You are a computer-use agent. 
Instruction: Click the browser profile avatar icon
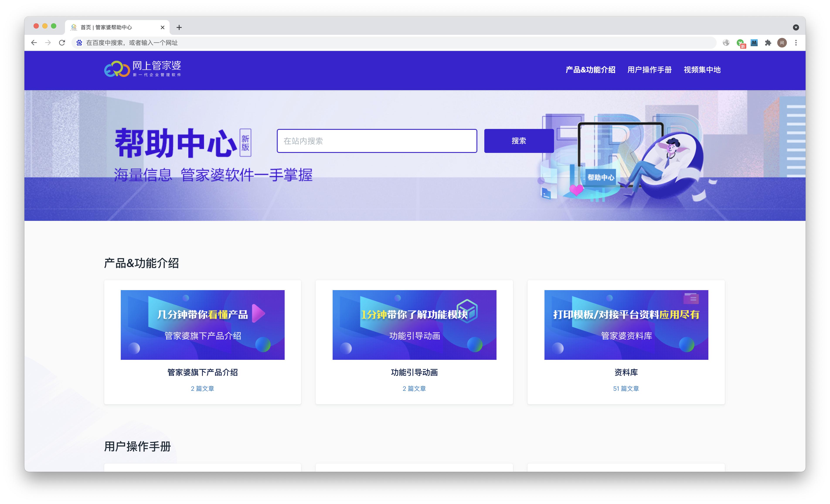782,43
